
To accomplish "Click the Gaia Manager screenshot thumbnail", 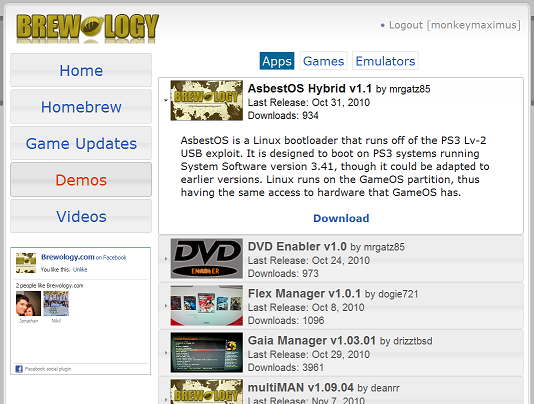I will pyautogui.click(x=207, y=353).
